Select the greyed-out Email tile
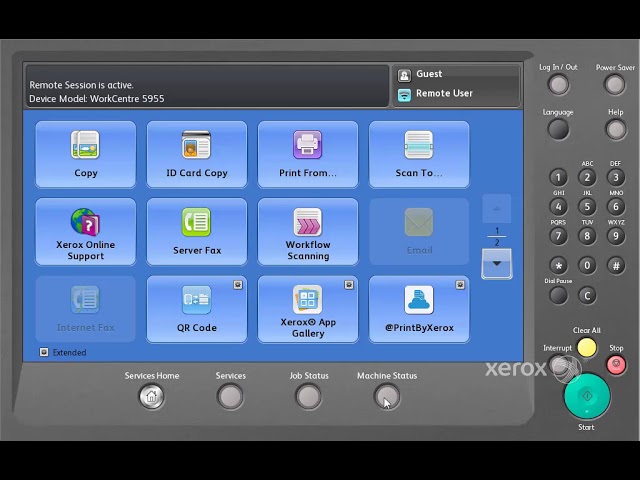The image size is (640, 480). click(x=419, y=232)
